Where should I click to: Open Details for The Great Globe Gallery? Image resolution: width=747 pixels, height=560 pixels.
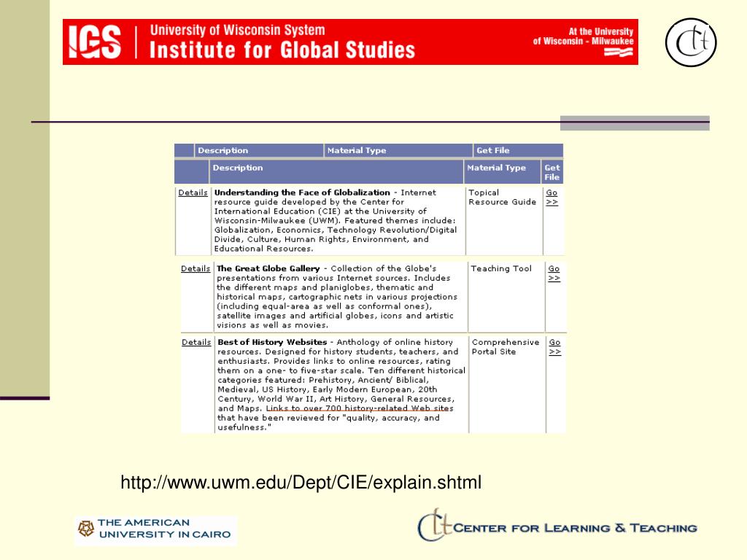[196, 268]
